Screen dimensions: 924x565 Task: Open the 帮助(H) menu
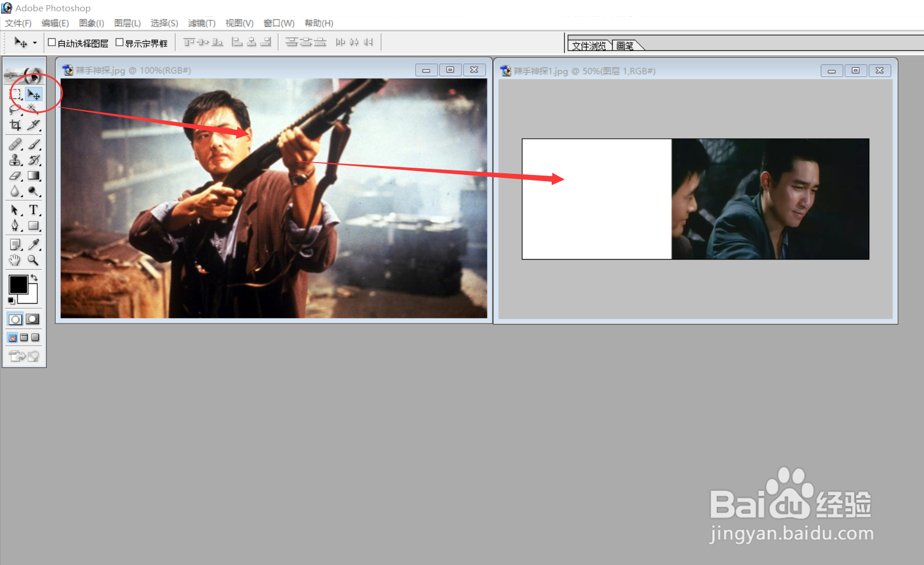pyautogui.click(x=319, y=23)
